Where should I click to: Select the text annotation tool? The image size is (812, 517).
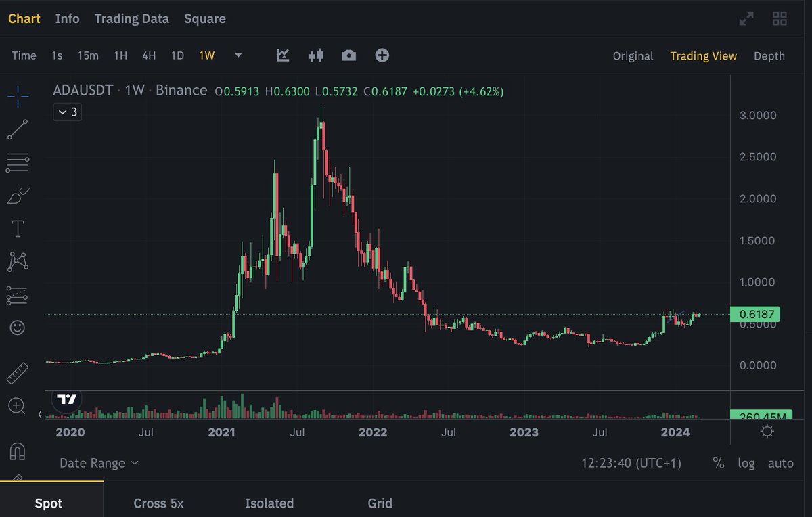(18, 229)
